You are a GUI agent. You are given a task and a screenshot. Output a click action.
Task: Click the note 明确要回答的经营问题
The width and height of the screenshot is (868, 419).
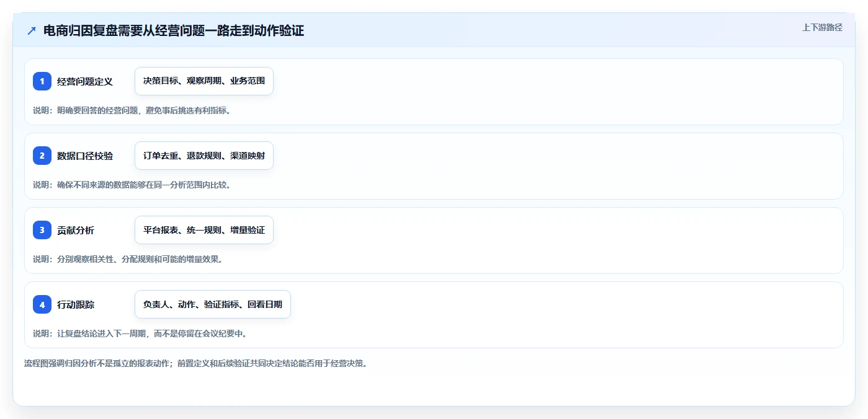click(x=132, y=110)
